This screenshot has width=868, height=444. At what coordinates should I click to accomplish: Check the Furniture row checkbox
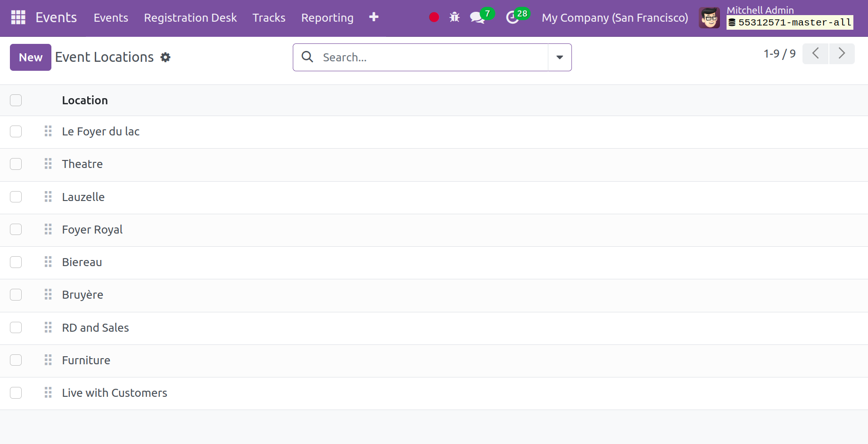16,360
